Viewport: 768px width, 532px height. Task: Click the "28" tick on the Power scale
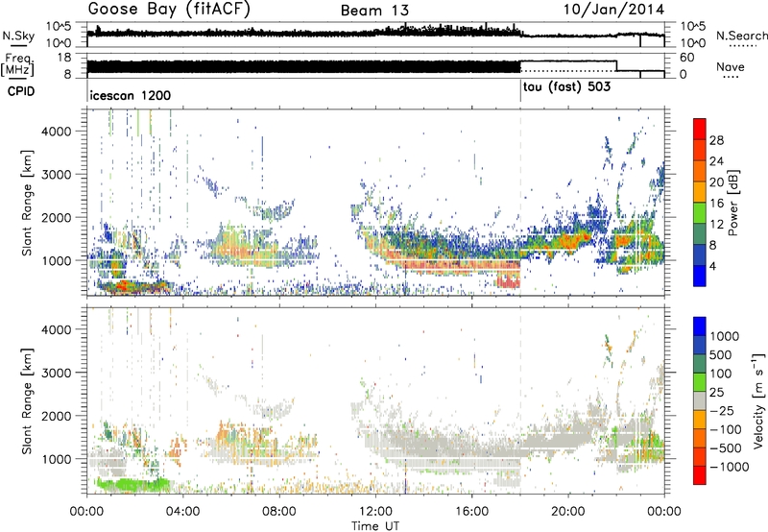click(x=716, y=140)
